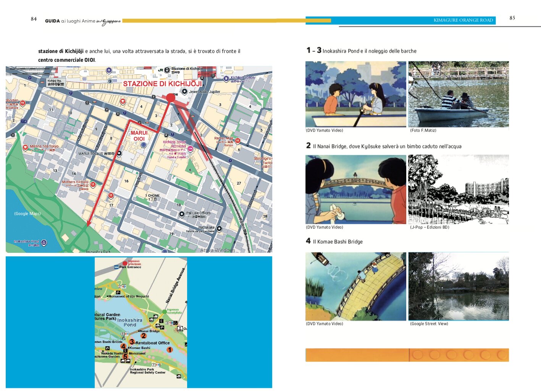Click the anime Komae Bashi bridge image
The height and width of the screenshot is (392, 541).
[356, 286]
